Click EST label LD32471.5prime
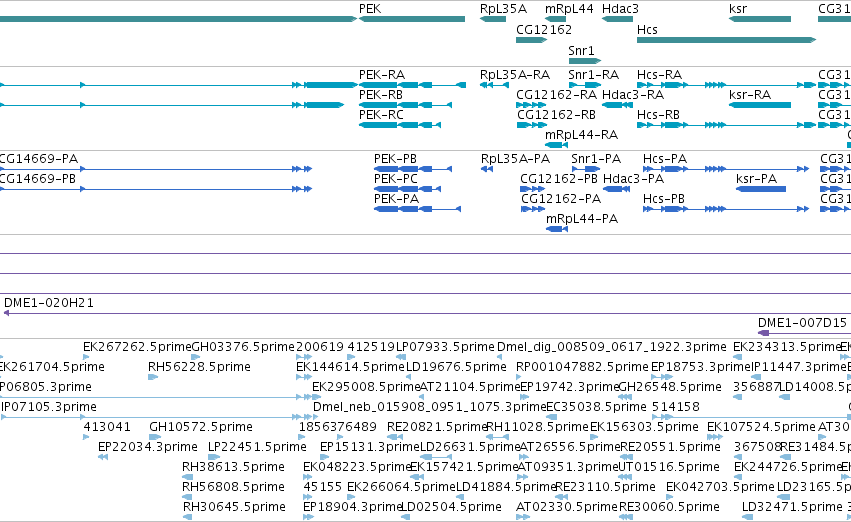851x522 pixels. coord(792,507)
